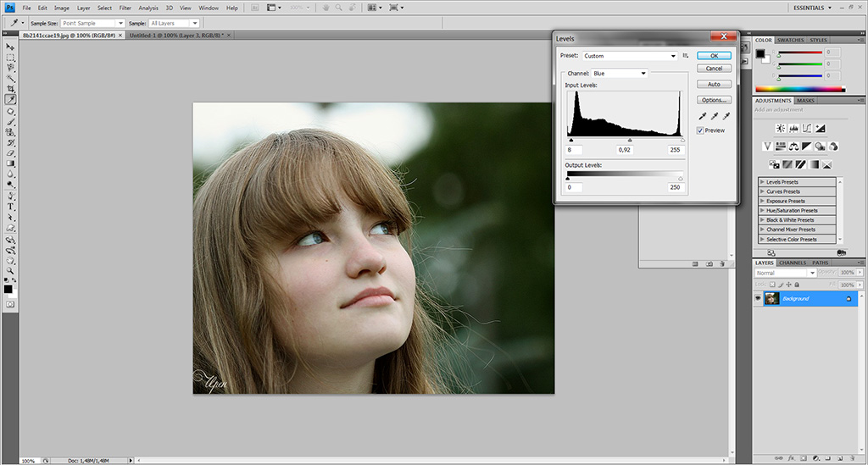
Task: Click the white point eyedropper in Levels
Action: (726, 115)
